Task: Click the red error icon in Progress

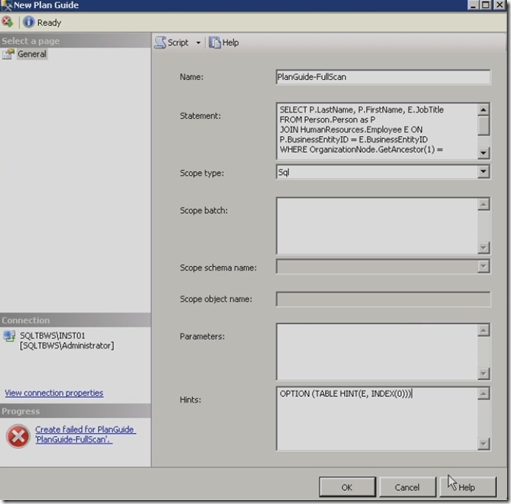Action: click(x=18, y=436)
